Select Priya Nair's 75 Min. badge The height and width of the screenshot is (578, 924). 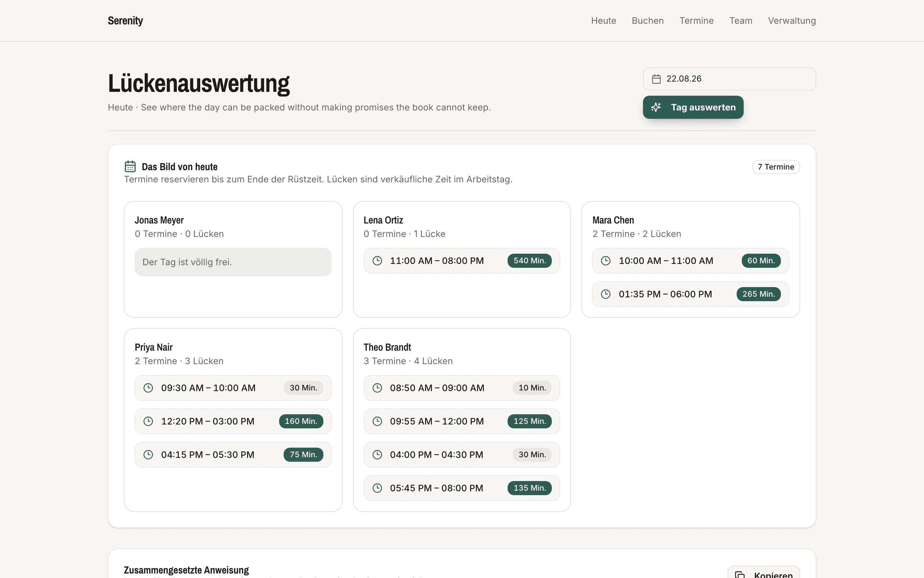point(303,454)
